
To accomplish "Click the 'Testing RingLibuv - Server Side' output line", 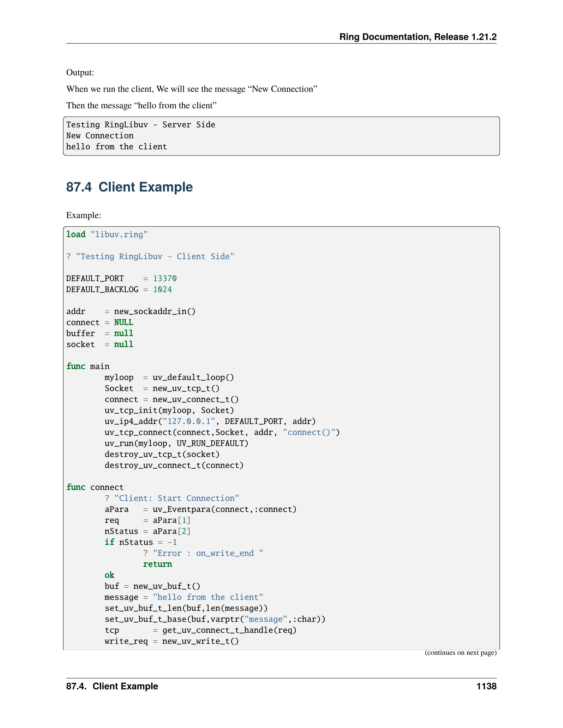I will (140, 125).
